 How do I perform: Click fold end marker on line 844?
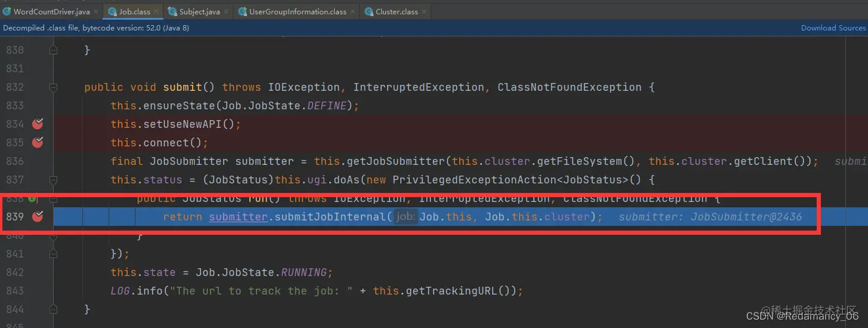pos(53,309)
